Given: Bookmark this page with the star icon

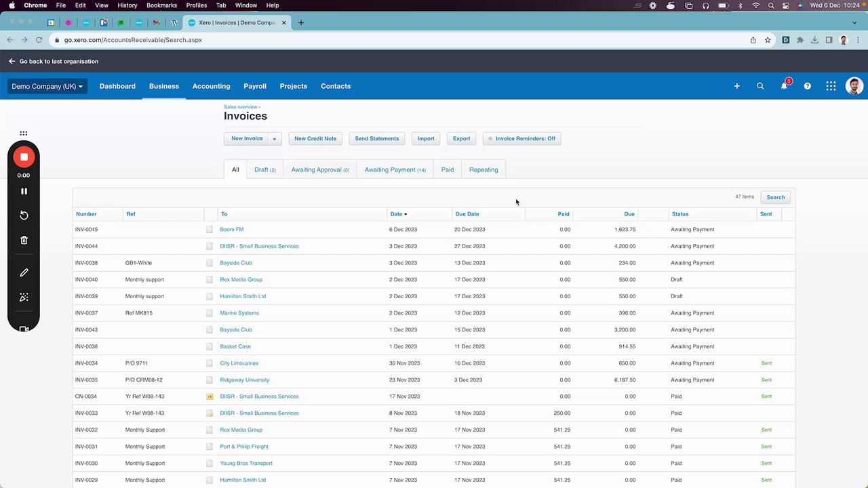Looking at the screenshot, I should point(768,40).
